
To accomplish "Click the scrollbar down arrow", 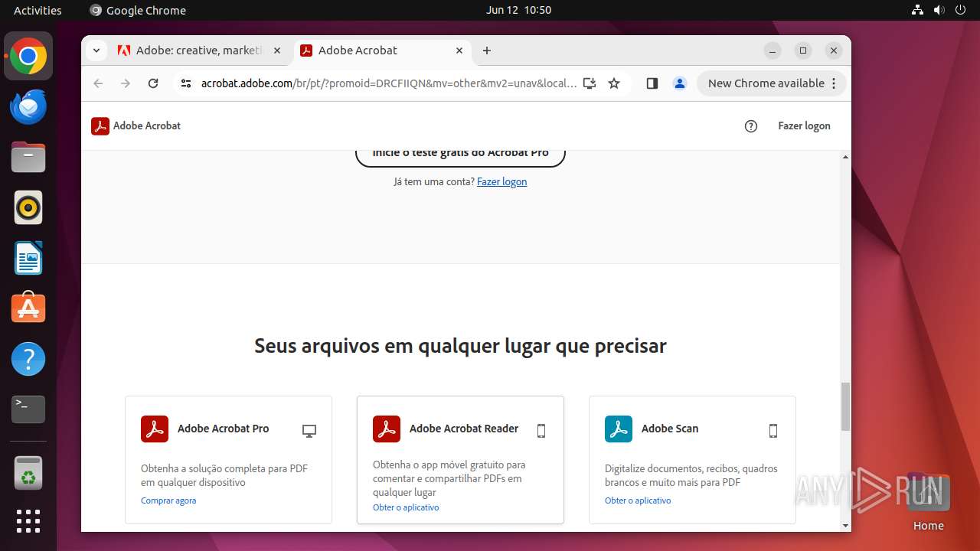I will coord(846,526).
